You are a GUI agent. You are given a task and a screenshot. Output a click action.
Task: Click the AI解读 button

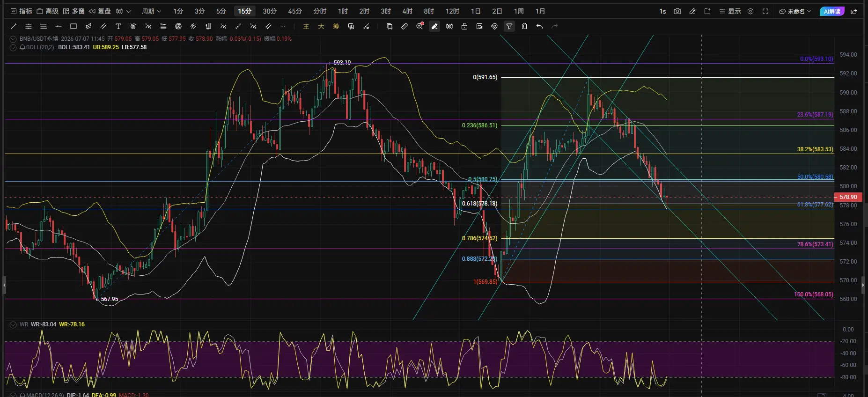tap(832, 11)
